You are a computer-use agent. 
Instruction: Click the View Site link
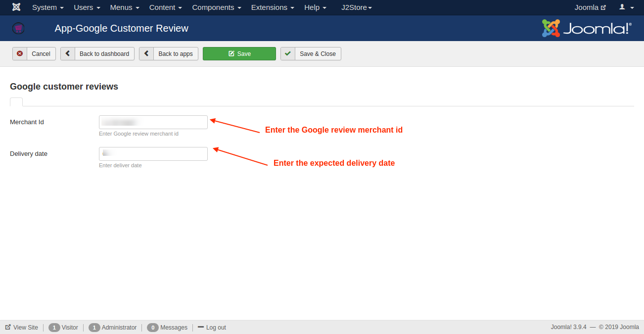(22, 328)
